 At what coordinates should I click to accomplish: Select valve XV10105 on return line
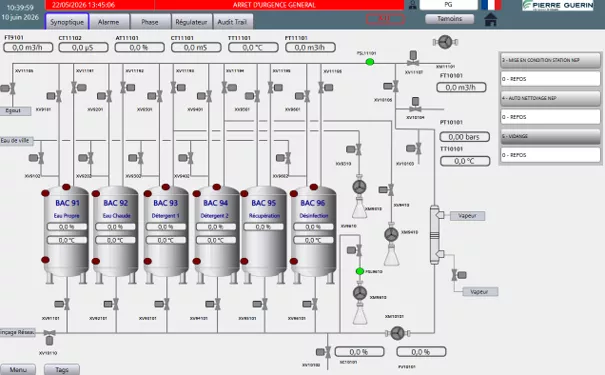click(x=391, y=86)
